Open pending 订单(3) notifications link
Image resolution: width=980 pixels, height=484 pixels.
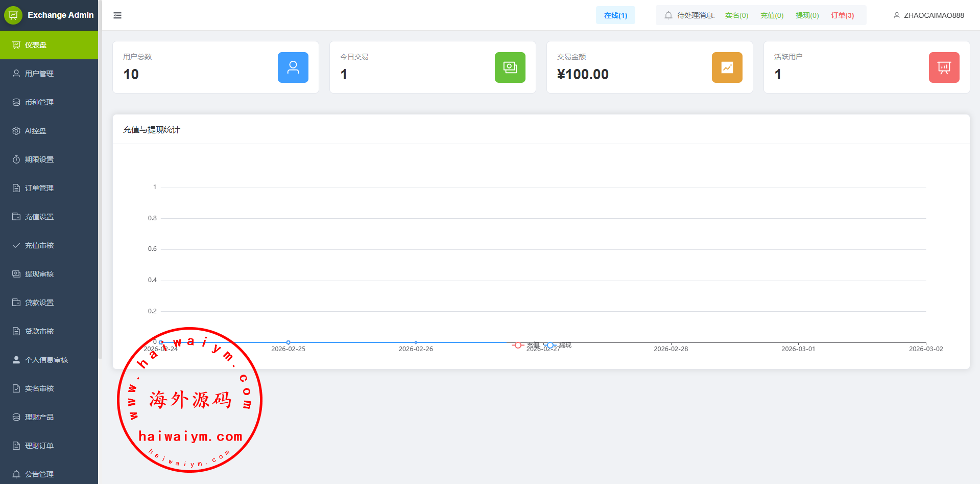(x=842, y=15)
